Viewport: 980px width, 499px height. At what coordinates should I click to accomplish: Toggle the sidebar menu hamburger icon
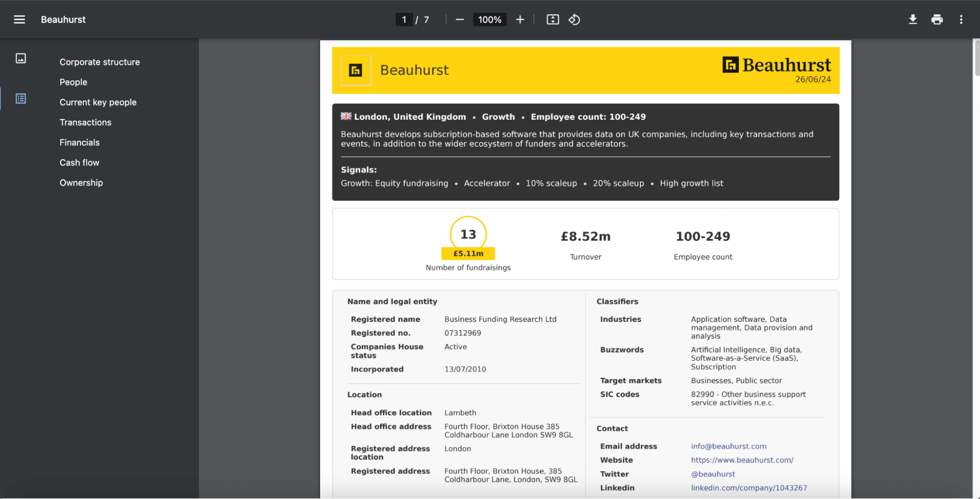pos(19,20)
